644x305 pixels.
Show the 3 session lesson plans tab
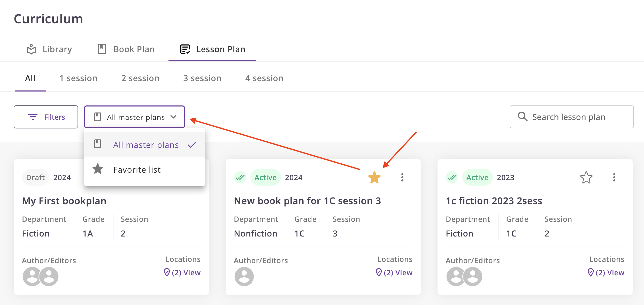[x=202, y=78]
